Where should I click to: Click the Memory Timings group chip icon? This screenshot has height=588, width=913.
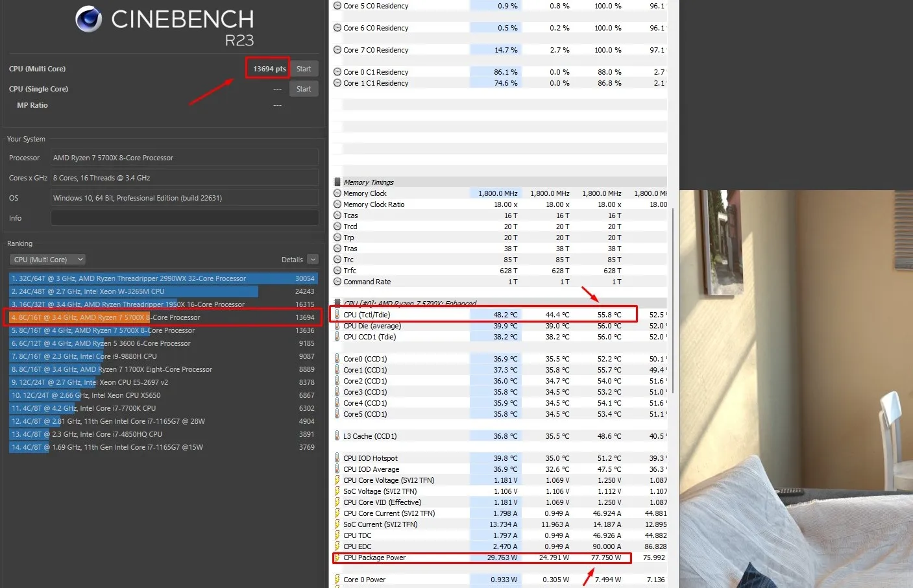tap(337, 182)
